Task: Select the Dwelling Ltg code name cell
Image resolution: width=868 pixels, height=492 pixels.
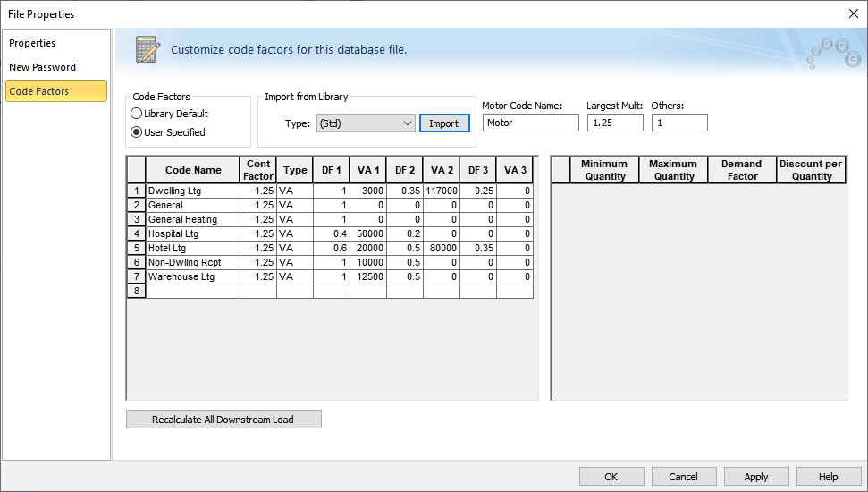Action: click(x=192, y=191)
